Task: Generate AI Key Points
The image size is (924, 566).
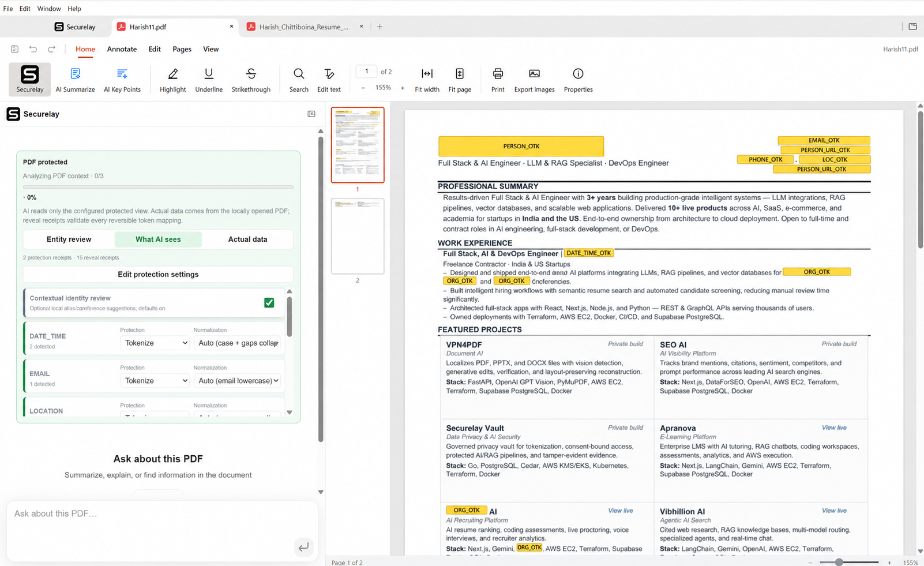Action: 122,79
